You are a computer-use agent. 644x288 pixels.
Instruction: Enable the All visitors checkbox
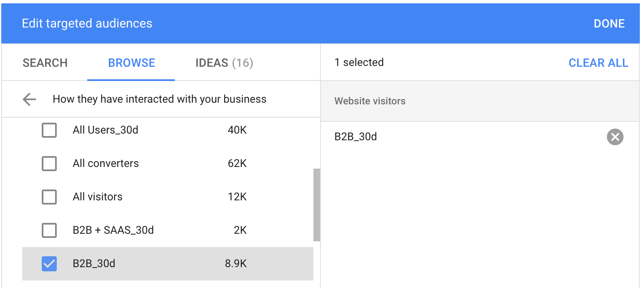point(49,197)
